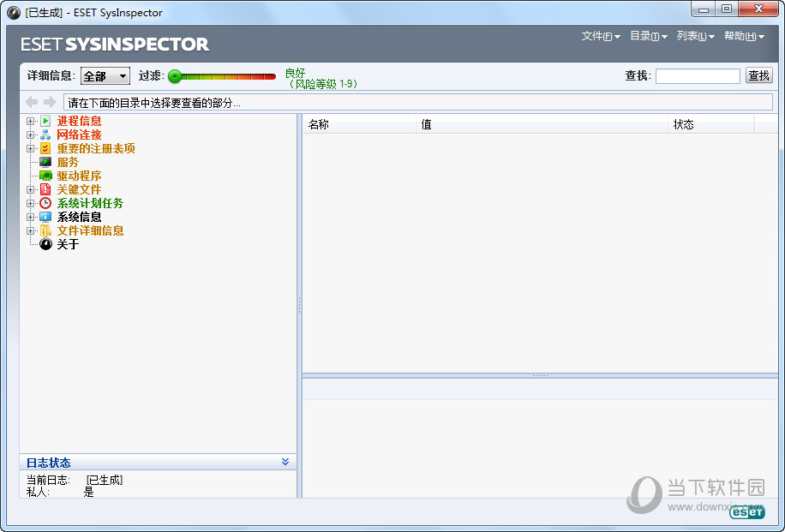
Task: Click the 系统信息 blue info icon
Action: pyautogui.click(x=45, y=217)
